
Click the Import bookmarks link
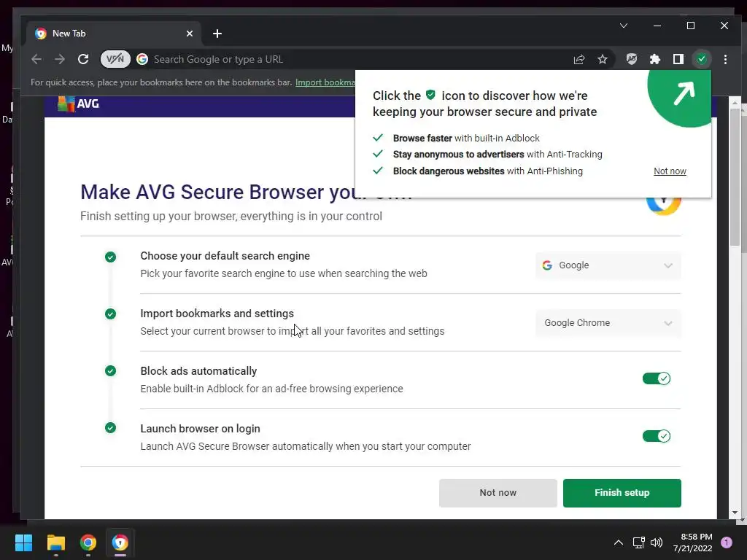coord(325,82)
